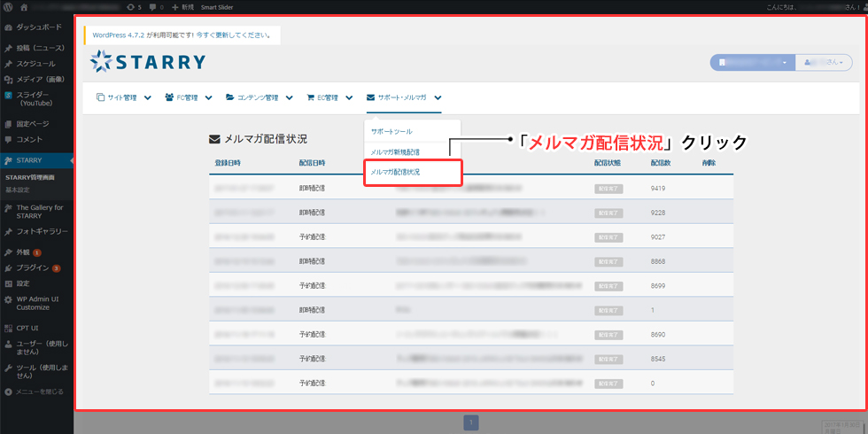The image size is (868, 434).
Task: Open スライダー（YouTube） in sidebar
Action: [36, 98]
